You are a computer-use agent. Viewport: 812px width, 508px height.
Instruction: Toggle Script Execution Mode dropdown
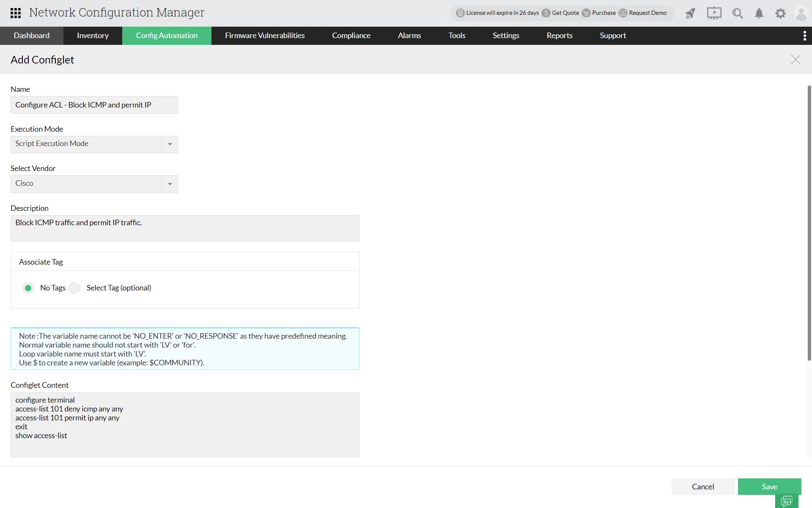pos(170,144)
